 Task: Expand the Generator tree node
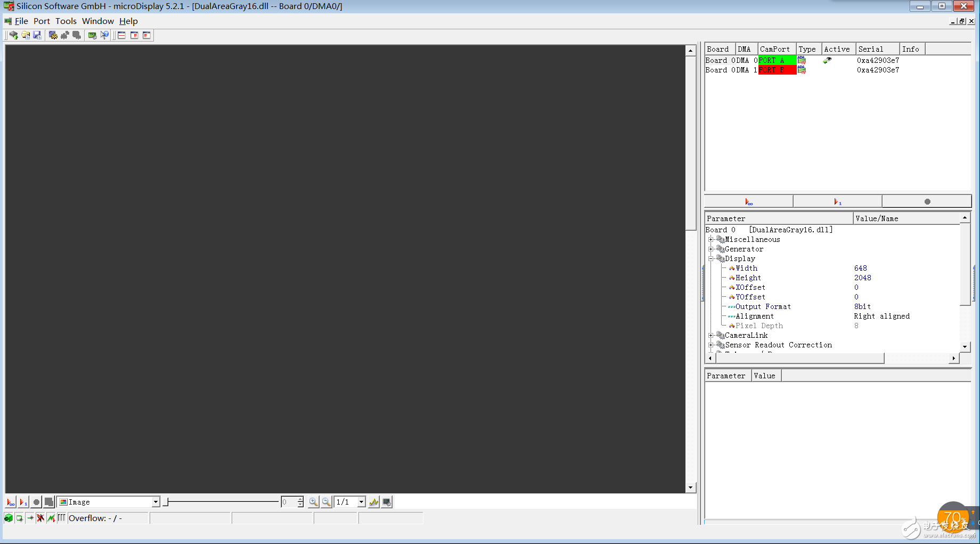click(x=710, y=249)
